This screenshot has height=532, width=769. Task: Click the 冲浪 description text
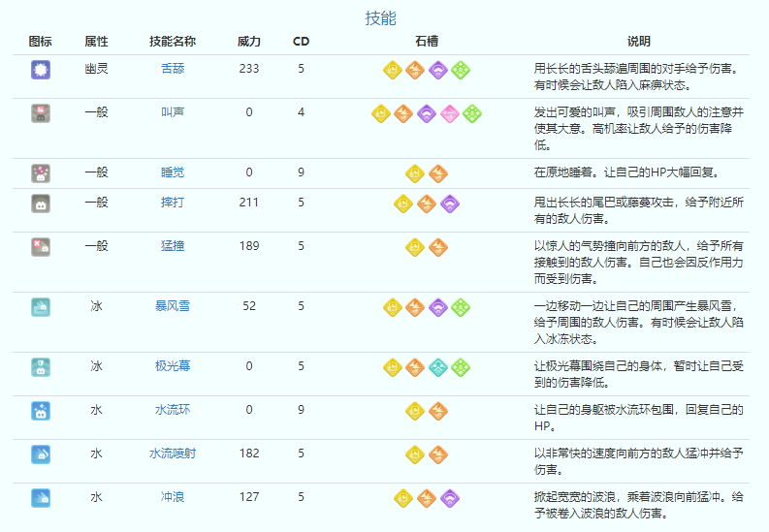tap(638, 505)
